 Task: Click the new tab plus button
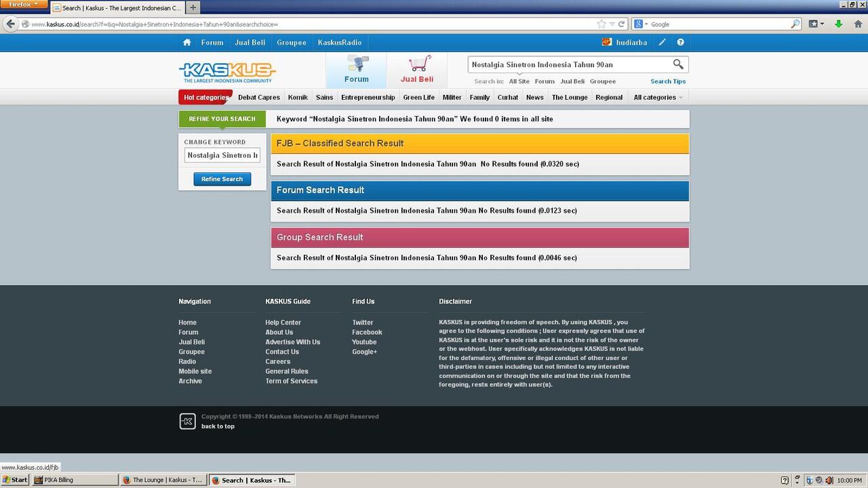[x=193, y=8]
